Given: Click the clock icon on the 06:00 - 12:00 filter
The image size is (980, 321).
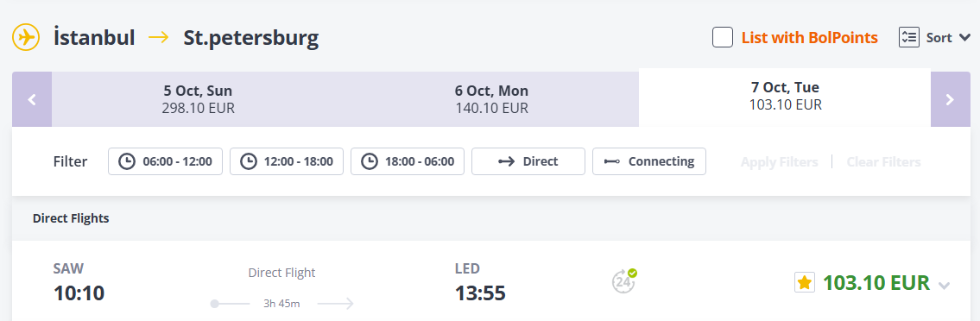Looking at the screenshot, I should click(x=127, y=161).
